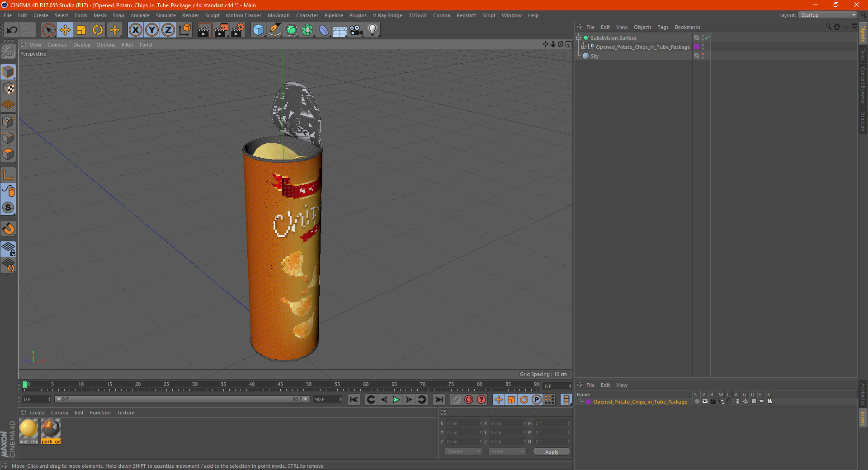868x470 pixels.
Task: Play the animation forward
Action: pos(396,399)
